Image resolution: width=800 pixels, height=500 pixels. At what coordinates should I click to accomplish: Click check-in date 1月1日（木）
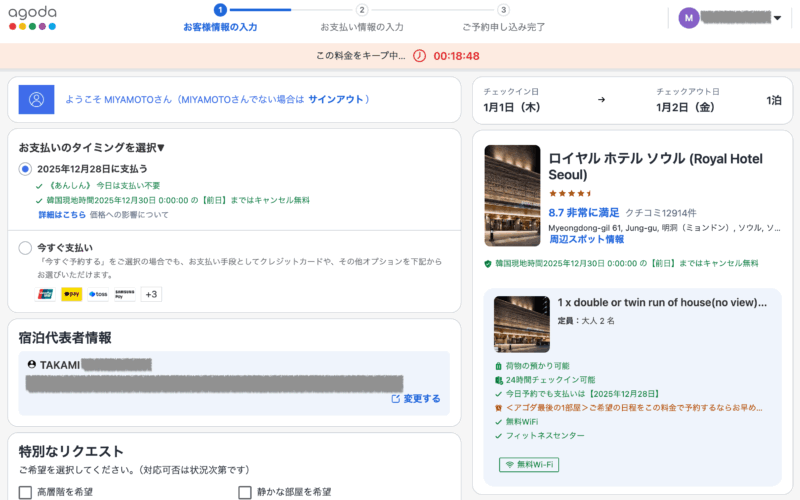512,107
